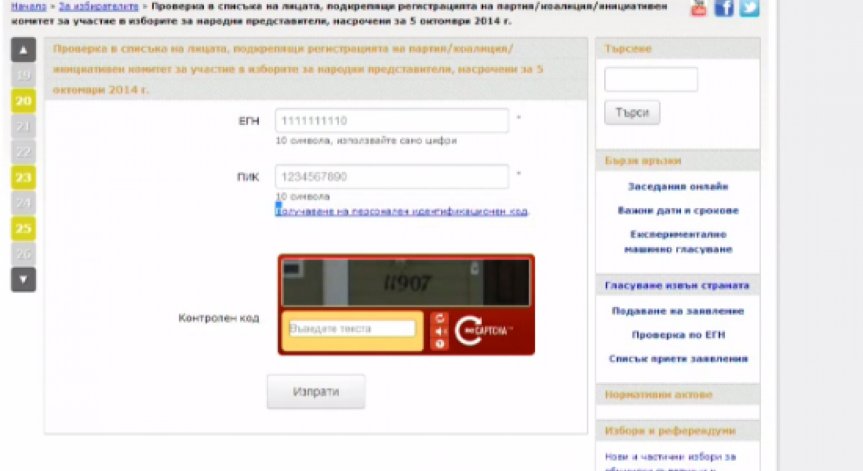This screenshot has height=471, width=863.
Task: Open Проверка по ЕГН link
Action: (x=678, y=335)
